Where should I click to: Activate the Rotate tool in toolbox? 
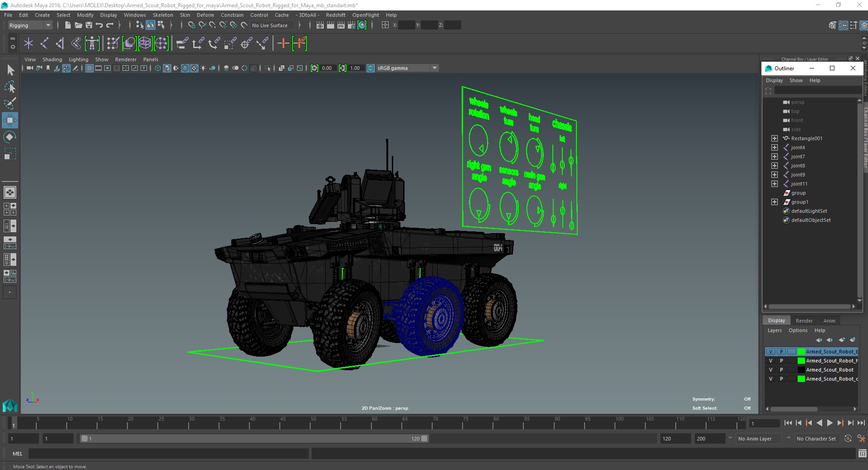point(10,137)
